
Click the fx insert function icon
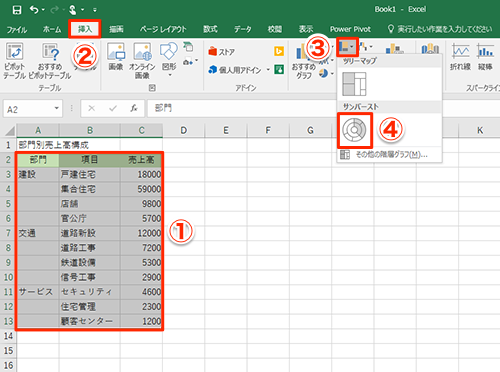134,108
